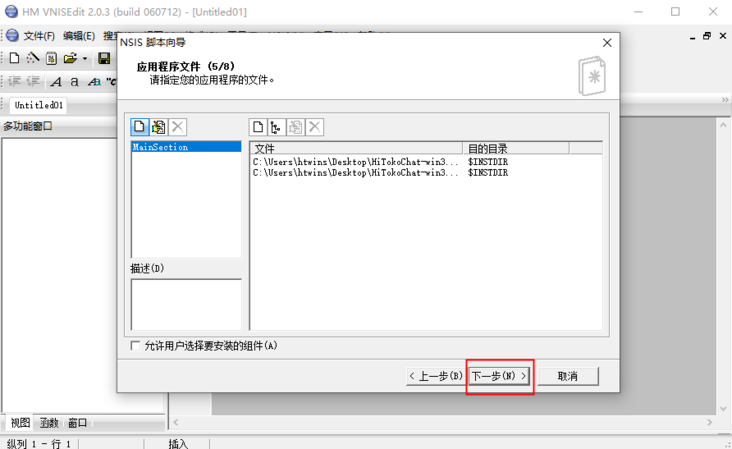Viewport: 732px width, 449px height.
Task: Open the 文件(F) menu
Action: (39, 36)
